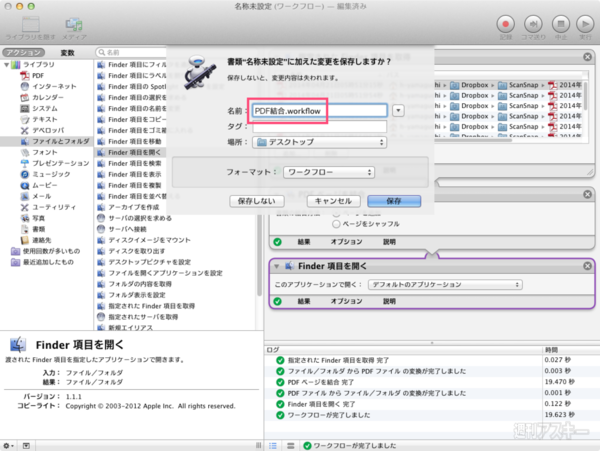Select the プレゼンテーション library category
Image resolution: width=600 pixels, height=451 pixels.
click(x=60, y=163)
